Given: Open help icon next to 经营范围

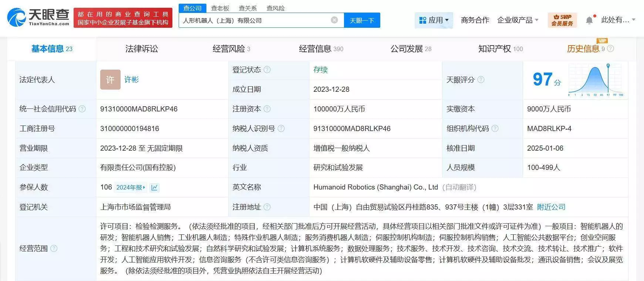Looking at the screenshot, I should click(x=54, y=248).
